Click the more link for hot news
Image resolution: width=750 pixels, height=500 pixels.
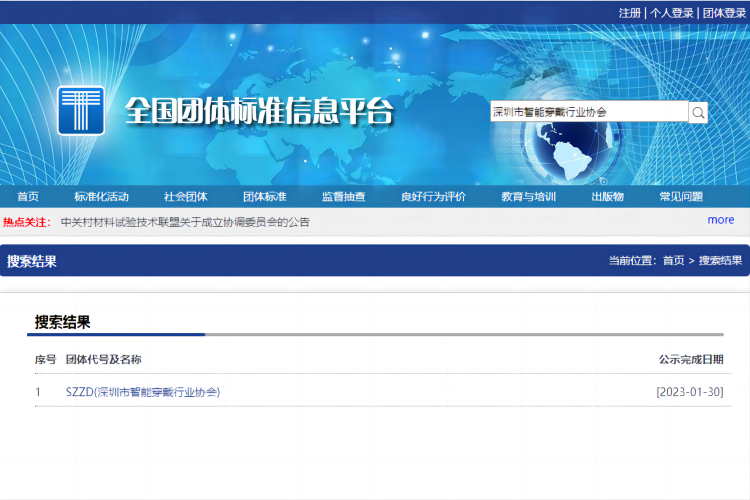(x=720, y=220)
